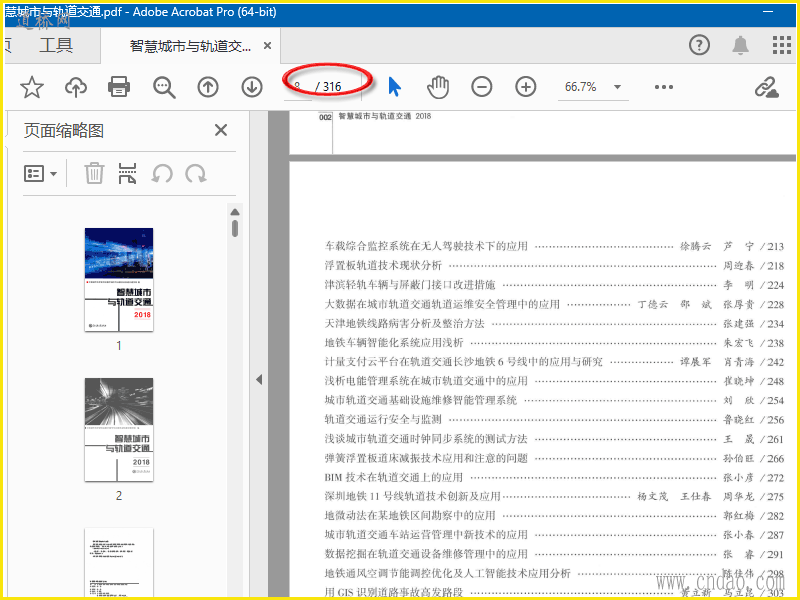This screenshot has height=600, width=800.
Task: Click the page reference /256 in the contents
Action: (x=771, y=419)
